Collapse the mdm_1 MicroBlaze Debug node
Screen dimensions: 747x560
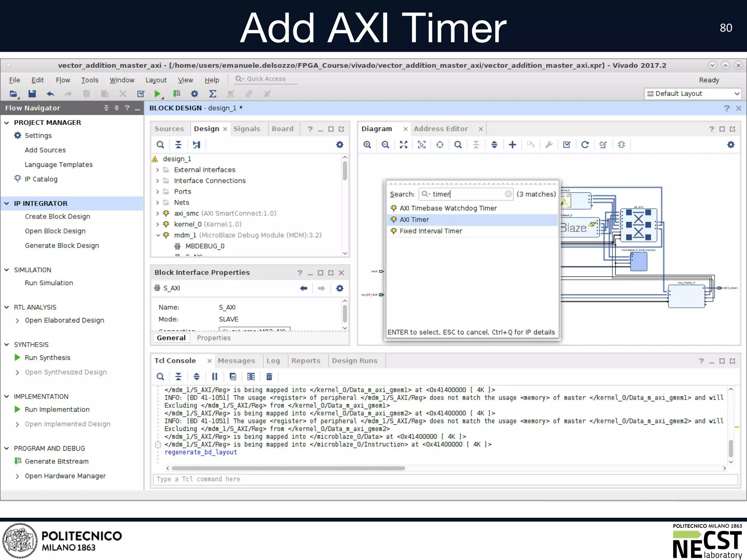click(x=158, y=236)
